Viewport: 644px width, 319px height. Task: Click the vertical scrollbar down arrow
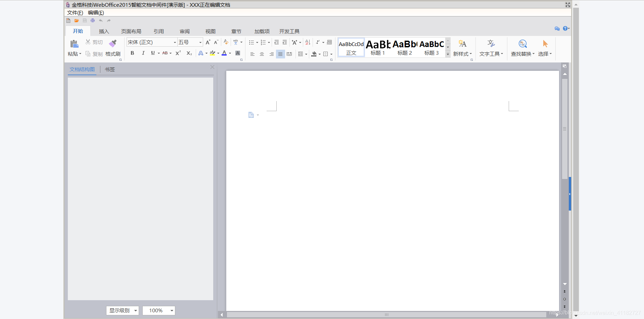[565, 284]
